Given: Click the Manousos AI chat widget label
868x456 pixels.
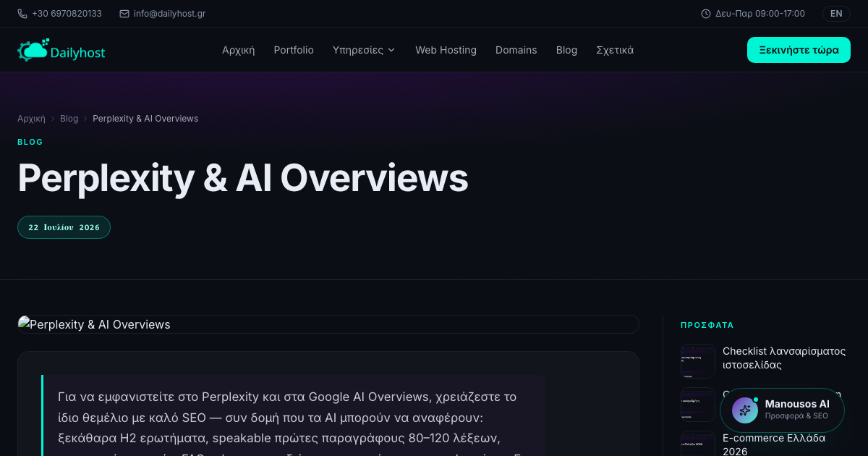Looking at the screenshot, I should (x=797, y=404).
